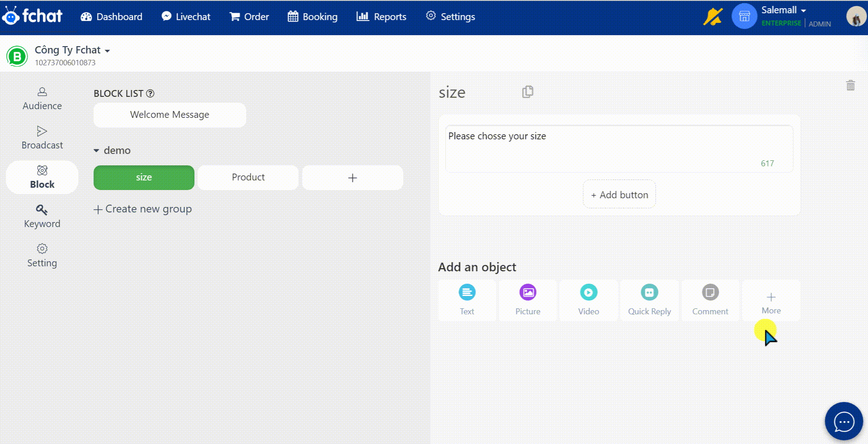868x444 pixels.
Task: Open the Keyword sidebar section
Action: coord(42,217)
